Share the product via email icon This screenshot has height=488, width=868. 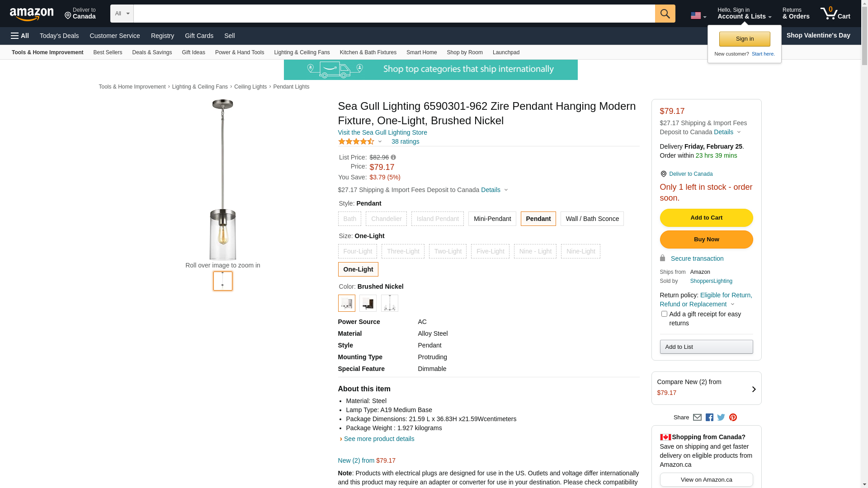click(x=697, y=418)
